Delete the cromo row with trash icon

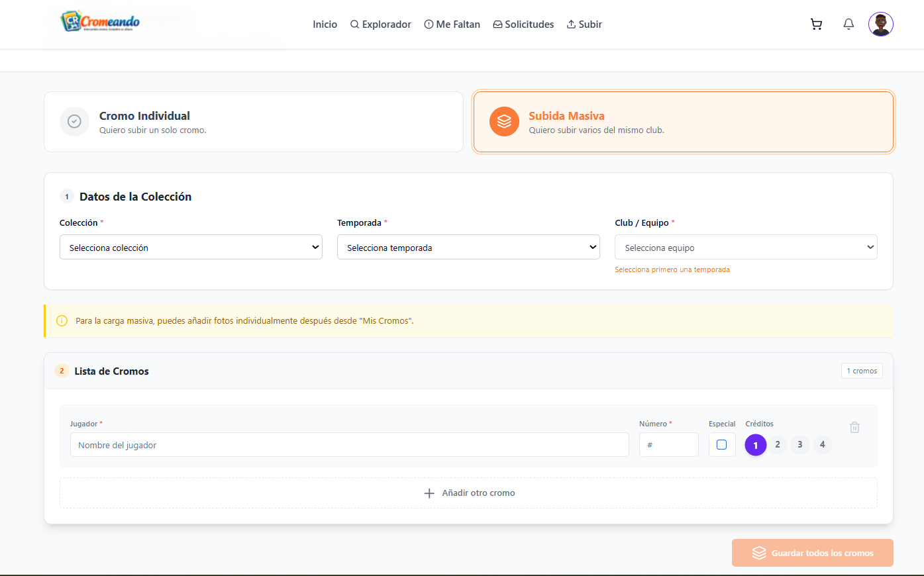(x=854, y=428)
